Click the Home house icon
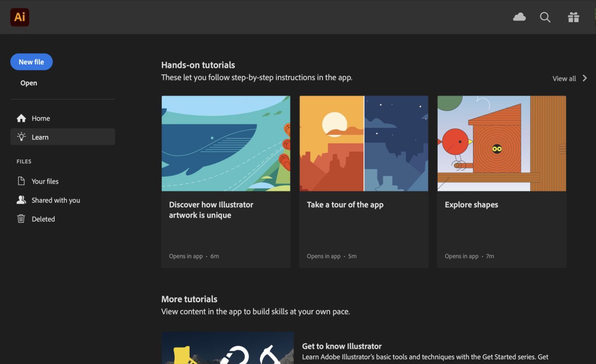Image resolution: width=596 pixels, height=364 pixels. point(21,118)
